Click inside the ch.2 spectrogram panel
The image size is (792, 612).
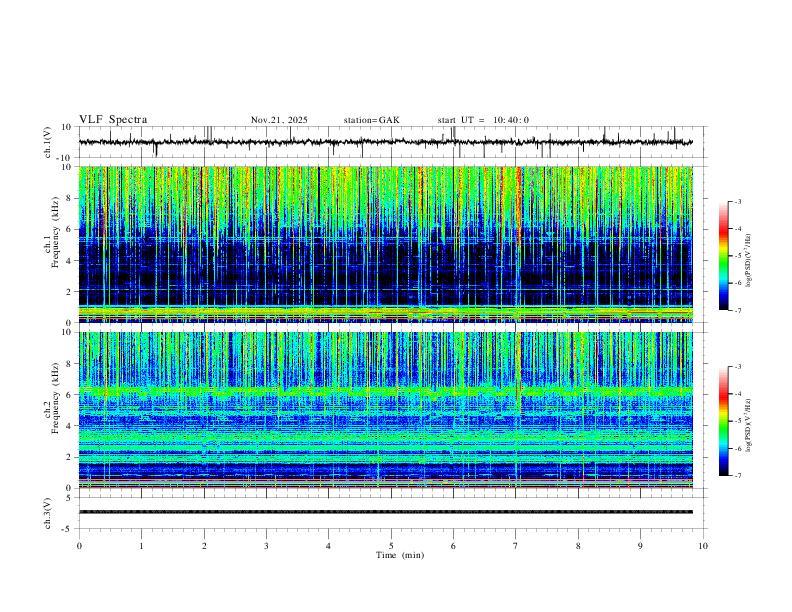click(x=386, y=410)
